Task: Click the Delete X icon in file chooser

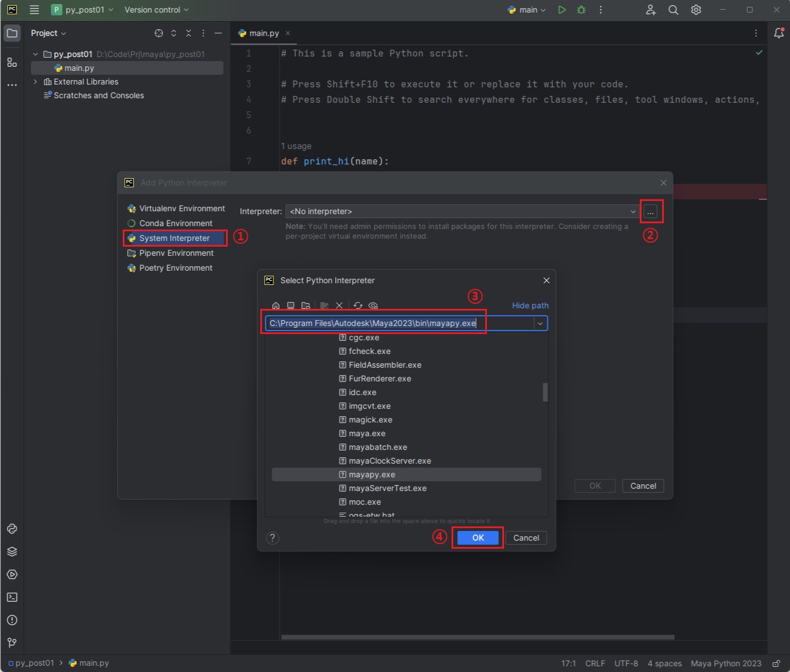Action: click(339, 305)
